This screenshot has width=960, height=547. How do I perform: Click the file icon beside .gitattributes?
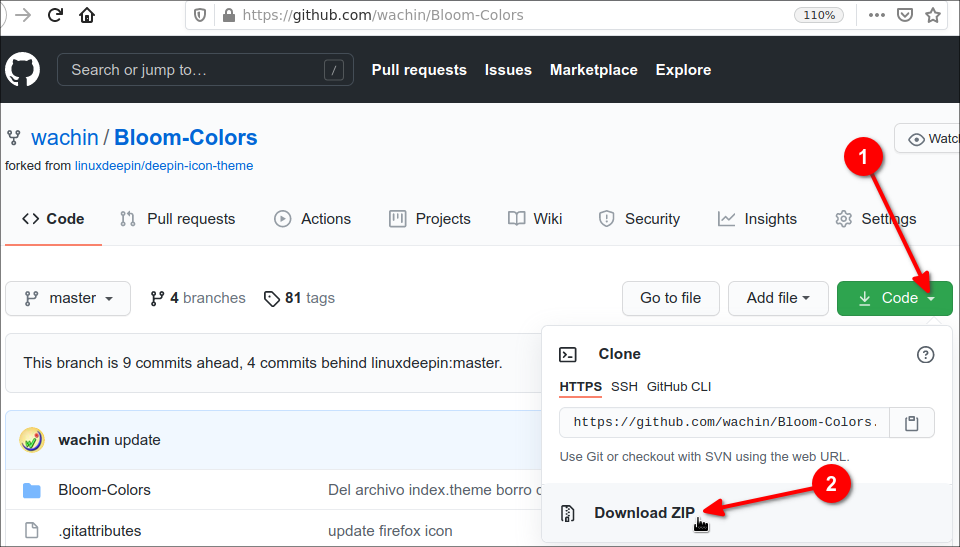pos(31,530)
